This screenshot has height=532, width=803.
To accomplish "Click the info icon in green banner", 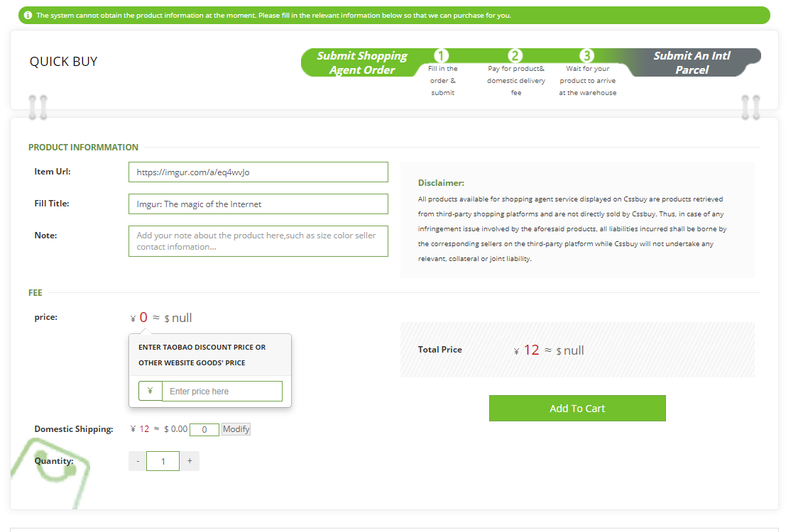I will pos(28,16).
